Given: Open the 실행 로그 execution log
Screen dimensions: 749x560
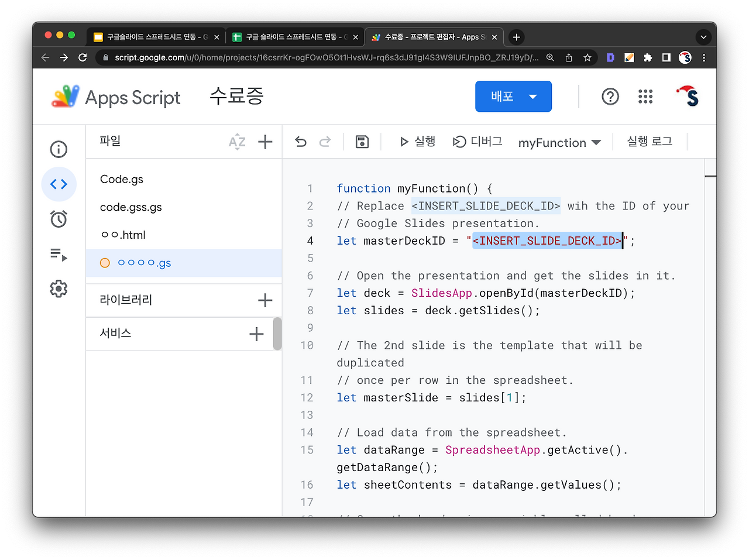Looking at the screenshot, I should tap(650, 142).
